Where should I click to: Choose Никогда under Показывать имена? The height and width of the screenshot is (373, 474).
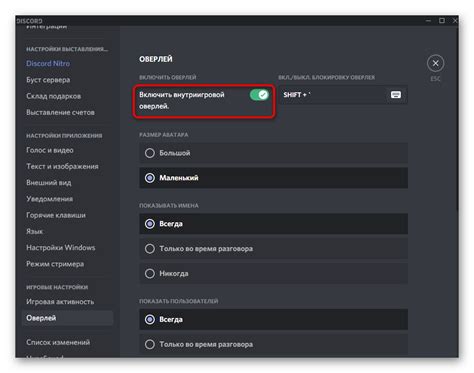pyautogui.click(x=273, y=273)
